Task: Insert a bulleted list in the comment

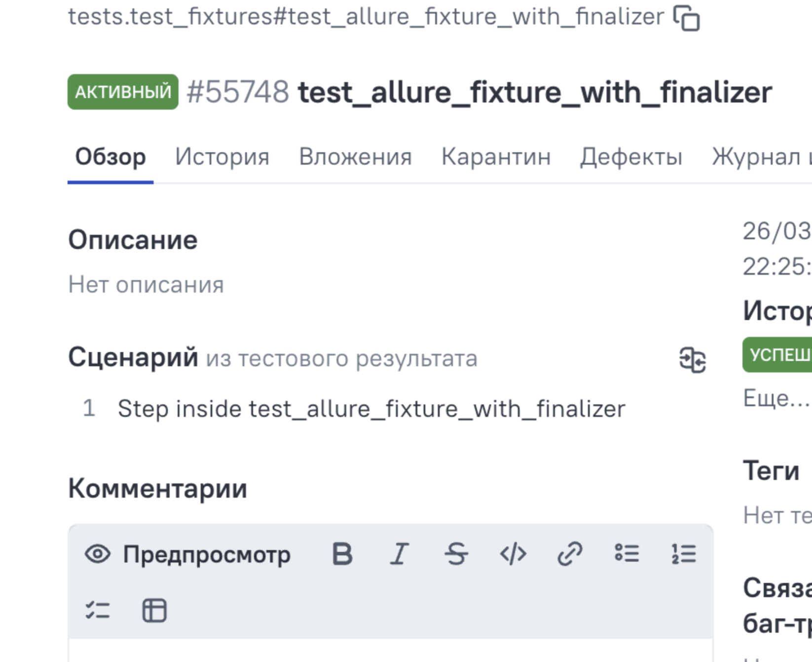Action: tap(627, 553)
